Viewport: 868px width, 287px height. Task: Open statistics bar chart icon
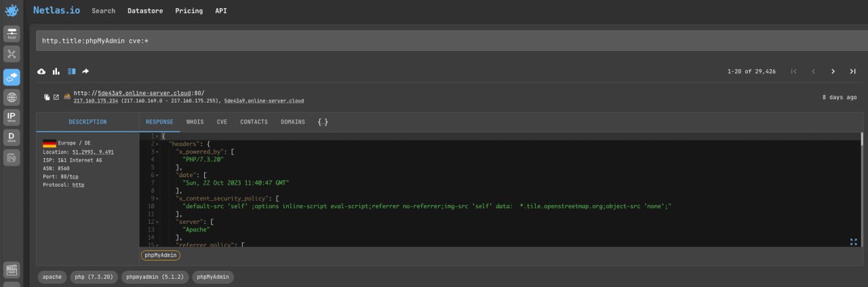[56, 71]
